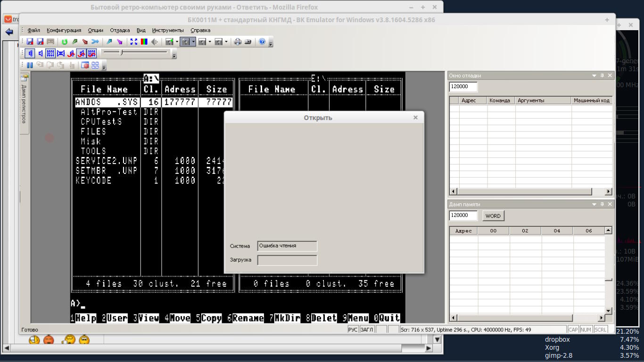Screen dimensions: 644x362
Task: Open help with question mark icon
Action: (262, 42)
